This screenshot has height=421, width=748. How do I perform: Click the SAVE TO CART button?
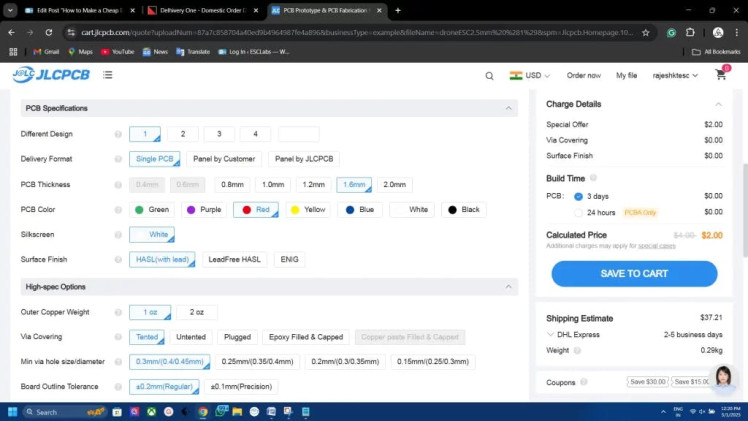click(634, 274)
